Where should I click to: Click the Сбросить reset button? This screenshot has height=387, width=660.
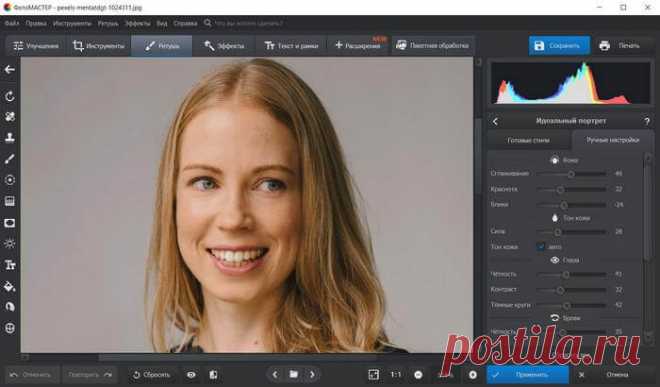click(151, 374)
